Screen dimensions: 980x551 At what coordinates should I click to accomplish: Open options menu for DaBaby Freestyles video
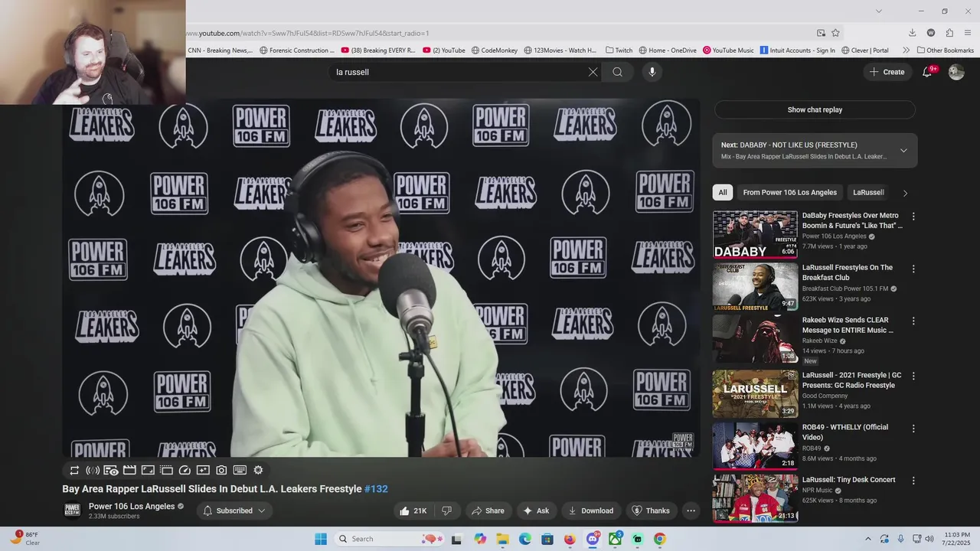[x=913, y=217]
